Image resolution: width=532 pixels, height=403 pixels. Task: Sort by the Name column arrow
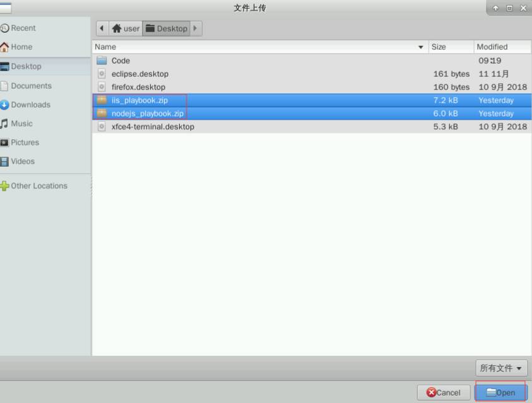click(420, 47)
